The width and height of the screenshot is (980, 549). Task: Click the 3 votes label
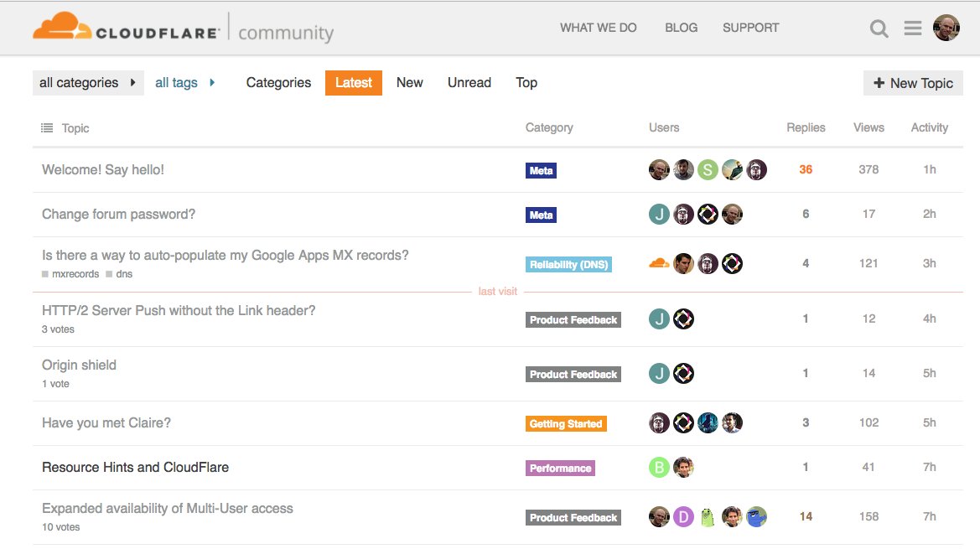pos(58,329)
